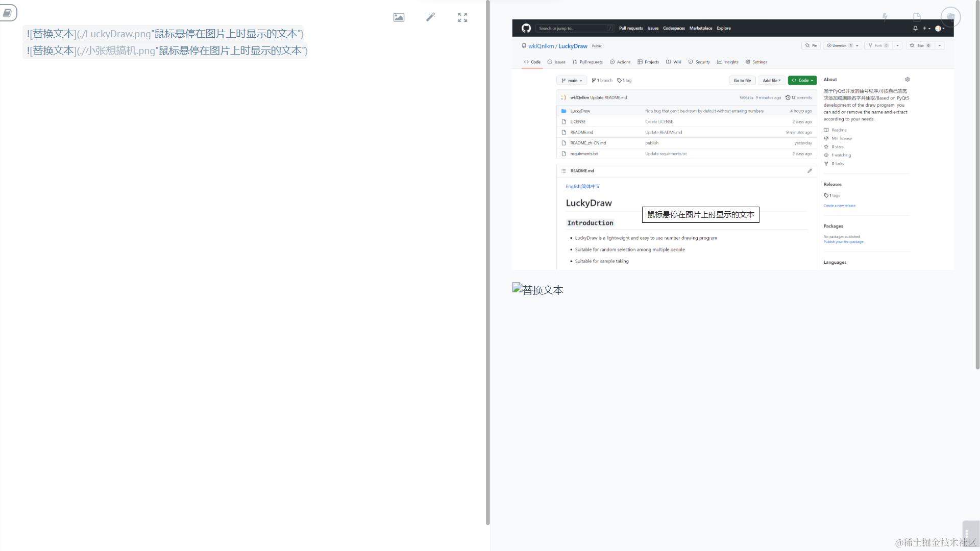Open the 'Create a new release' link
Image resolution: width=980 pixels, height=551 pixels.
839,206
